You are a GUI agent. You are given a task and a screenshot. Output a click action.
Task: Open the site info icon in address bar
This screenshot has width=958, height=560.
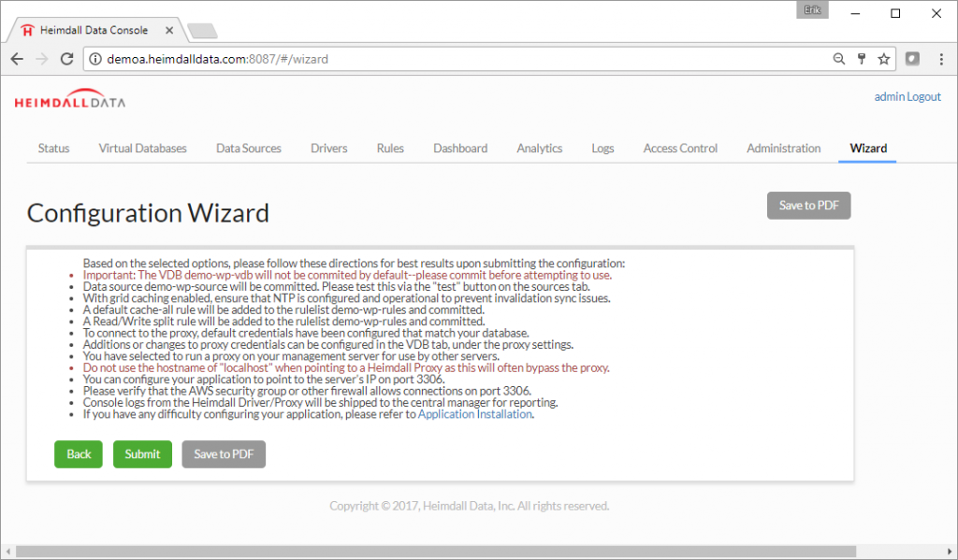pyautogui.click(x=95, y=59)
